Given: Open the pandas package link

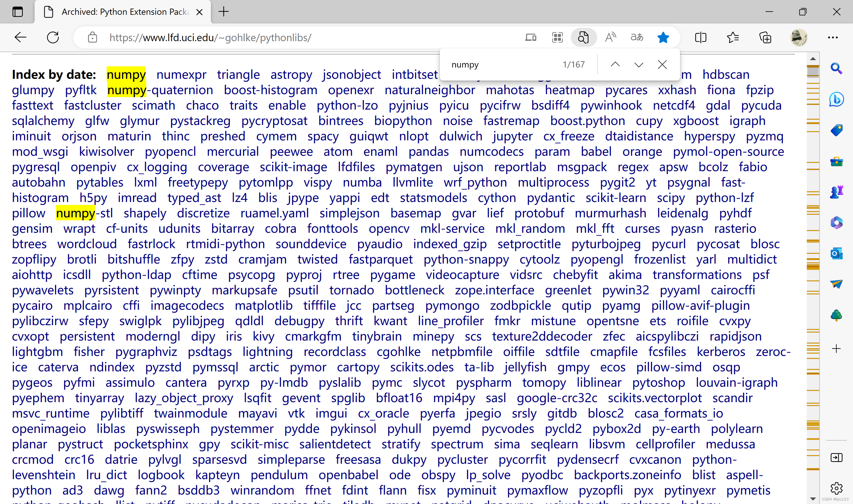Looking at the screenshot, I should [x=429, y=152].
